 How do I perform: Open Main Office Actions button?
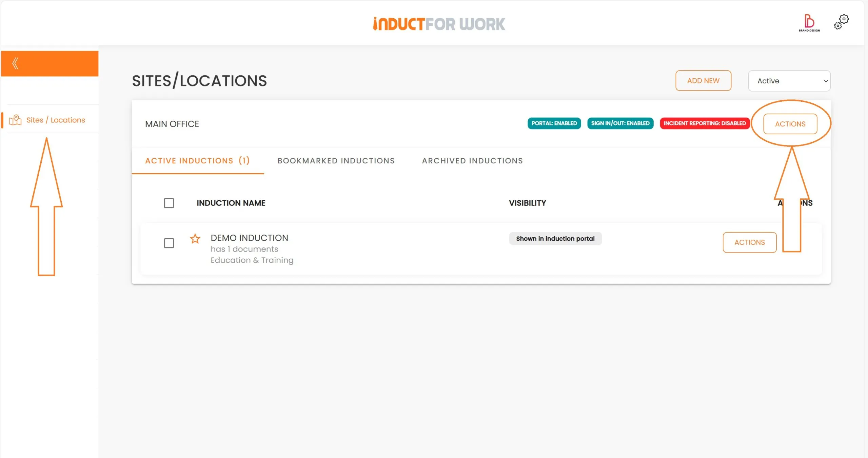[790, 124]
